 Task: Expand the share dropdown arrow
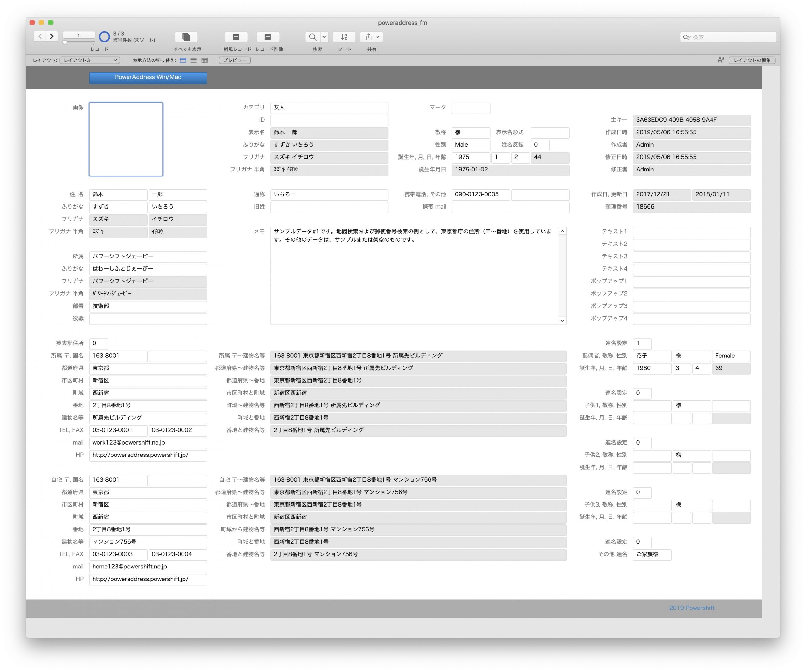(x=378, y=37)
